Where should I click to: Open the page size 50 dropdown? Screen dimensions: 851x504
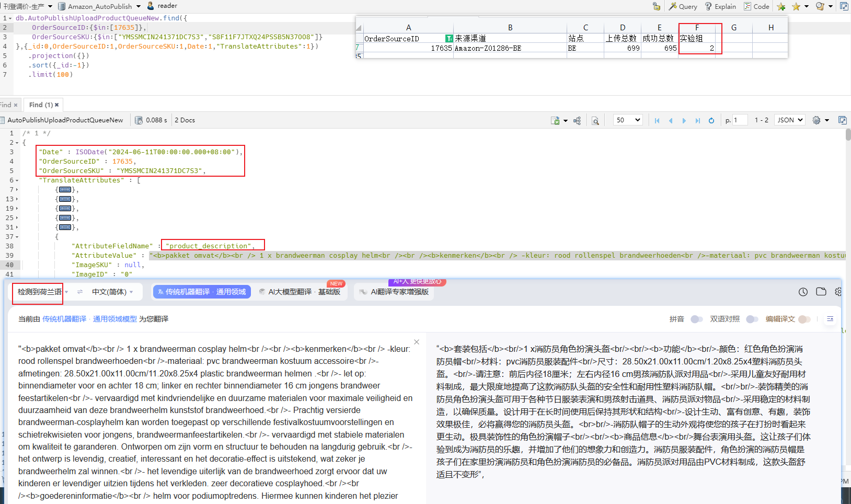coord(628,120)
